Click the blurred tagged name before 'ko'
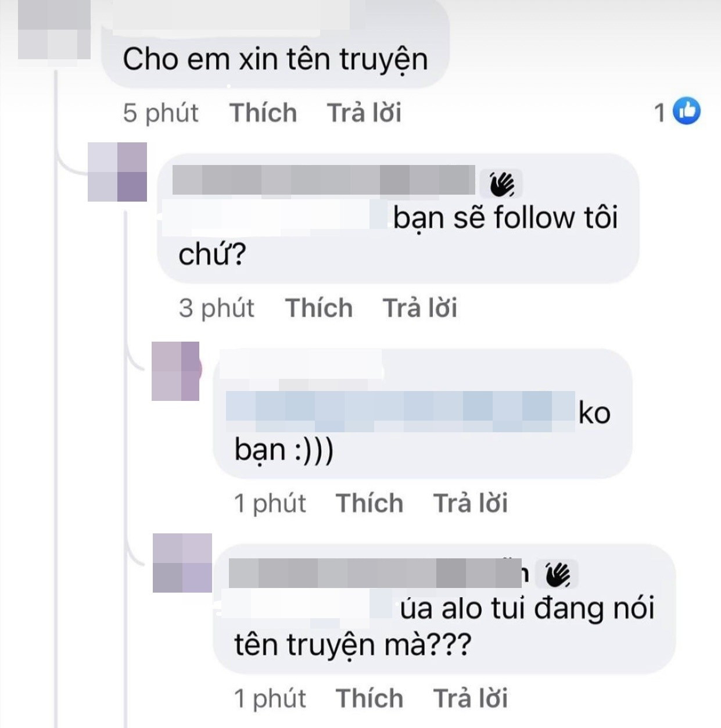 pos(400,411)
